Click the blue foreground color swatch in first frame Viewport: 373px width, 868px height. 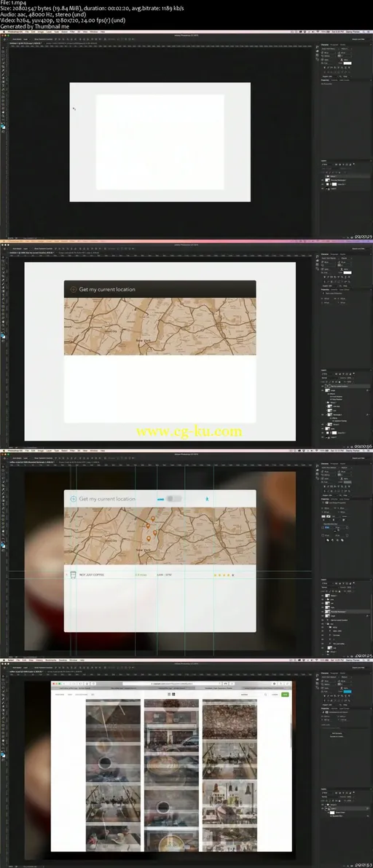[x=2, y=126]
